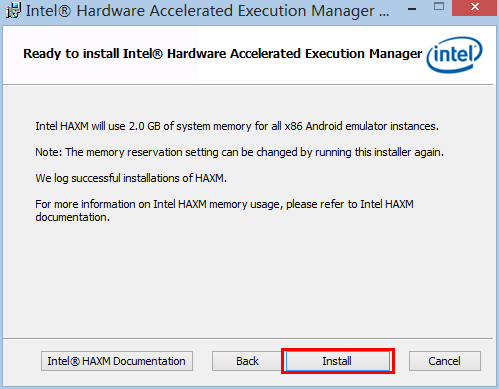The image size is (499, 389).
Task: Click the 'Note: The memory reservation' line
Action: tap(239, 152)
